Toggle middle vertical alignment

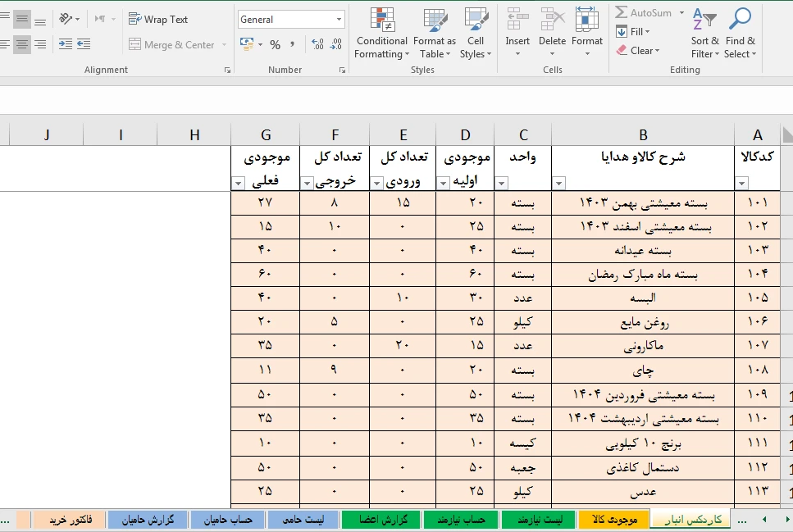tap(22, 19)
